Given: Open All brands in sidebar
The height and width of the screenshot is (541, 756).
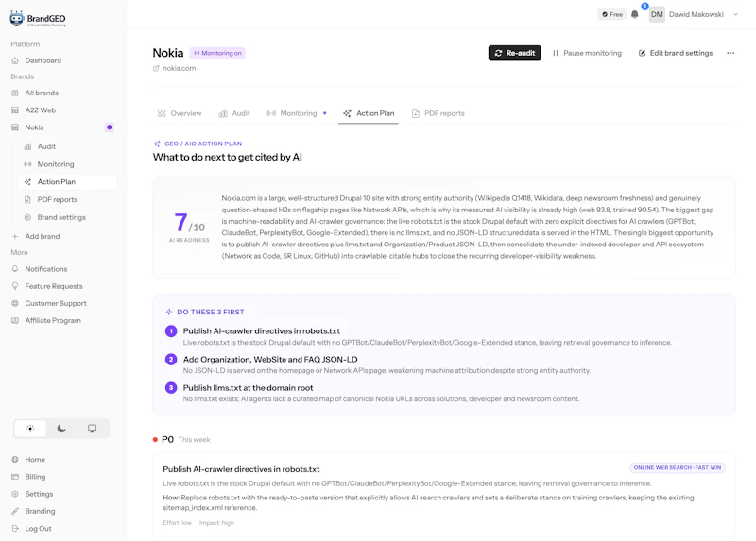Looking at the screenshot, I should pos(42,93).
